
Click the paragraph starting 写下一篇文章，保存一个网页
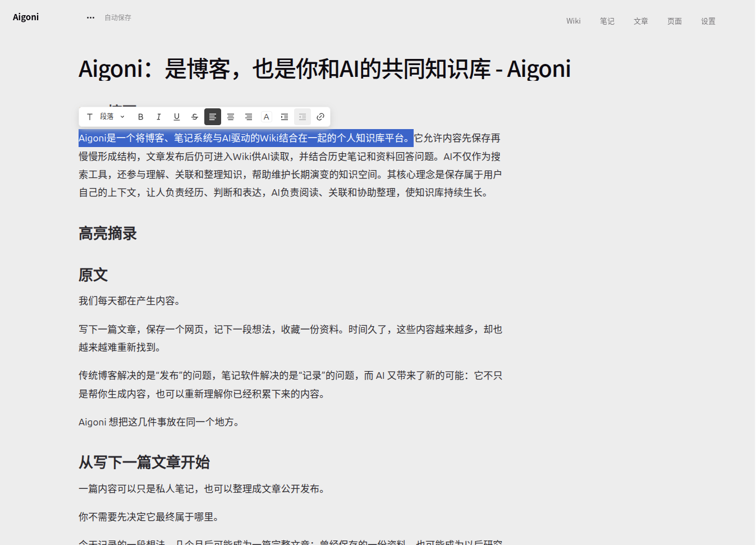(291, 338)
